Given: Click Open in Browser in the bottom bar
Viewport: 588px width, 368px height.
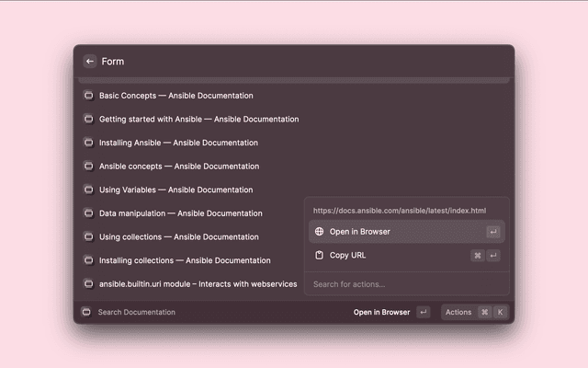Looking at the screenshot, I should [381, 312].
